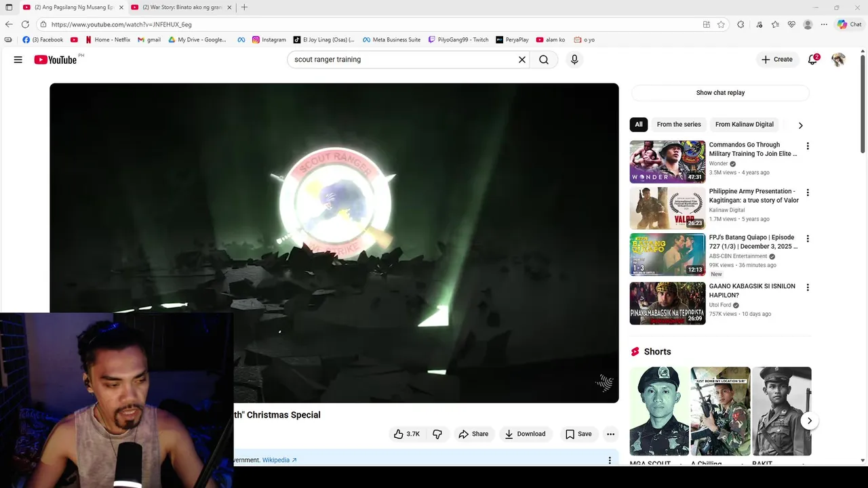Open the o yo bookmark
Viewport: 868px width, 488px height.
(x=584, y=40)
